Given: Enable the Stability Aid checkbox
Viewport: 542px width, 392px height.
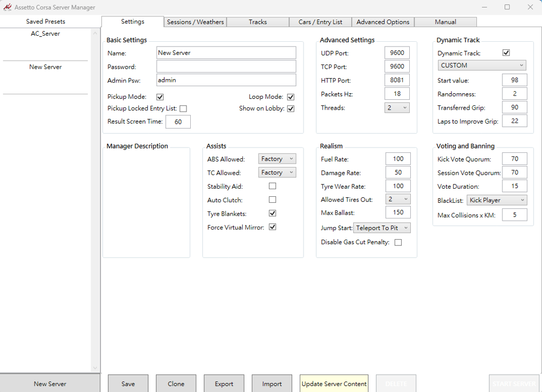Looking at the screenshot, I should pos(273,186).
